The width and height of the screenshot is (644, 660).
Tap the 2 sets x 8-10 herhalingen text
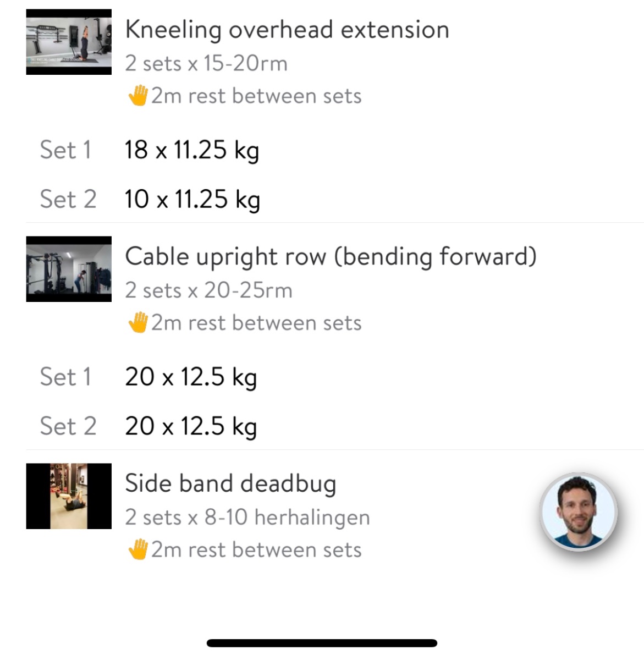[x=247, y=518]
